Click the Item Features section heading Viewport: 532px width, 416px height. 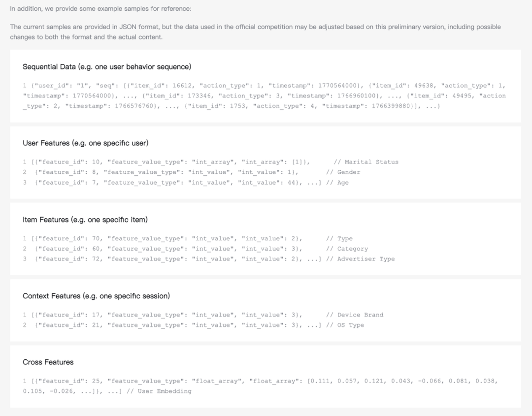coord(85,220)
